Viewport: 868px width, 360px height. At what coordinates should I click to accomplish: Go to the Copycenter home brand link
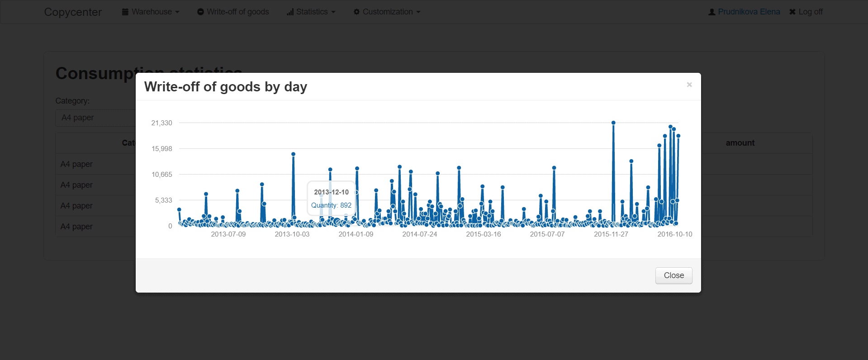point(73,12)
